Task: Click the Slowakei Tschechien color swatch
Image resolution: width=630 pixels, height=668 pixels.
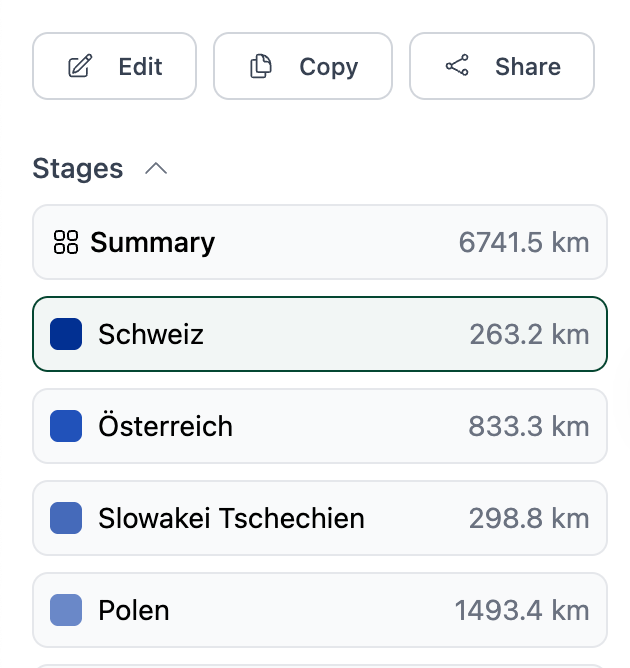Action: click(66, 518)
